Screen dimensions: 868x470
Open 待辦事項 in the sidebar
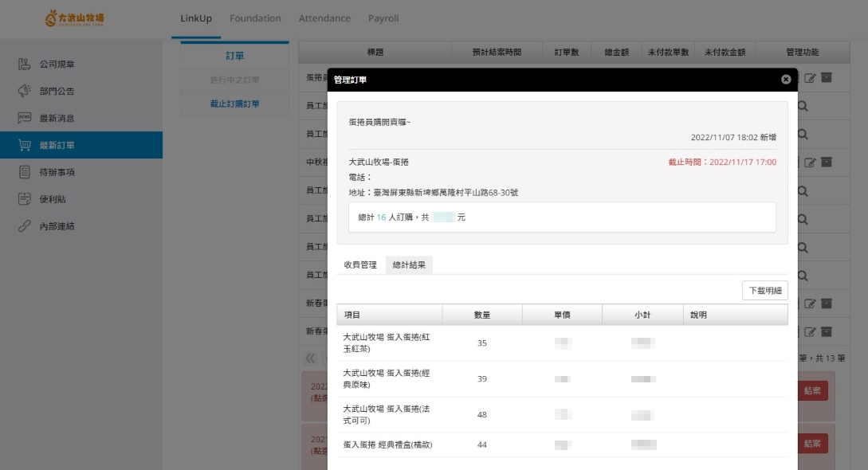(x=81, y=172)
